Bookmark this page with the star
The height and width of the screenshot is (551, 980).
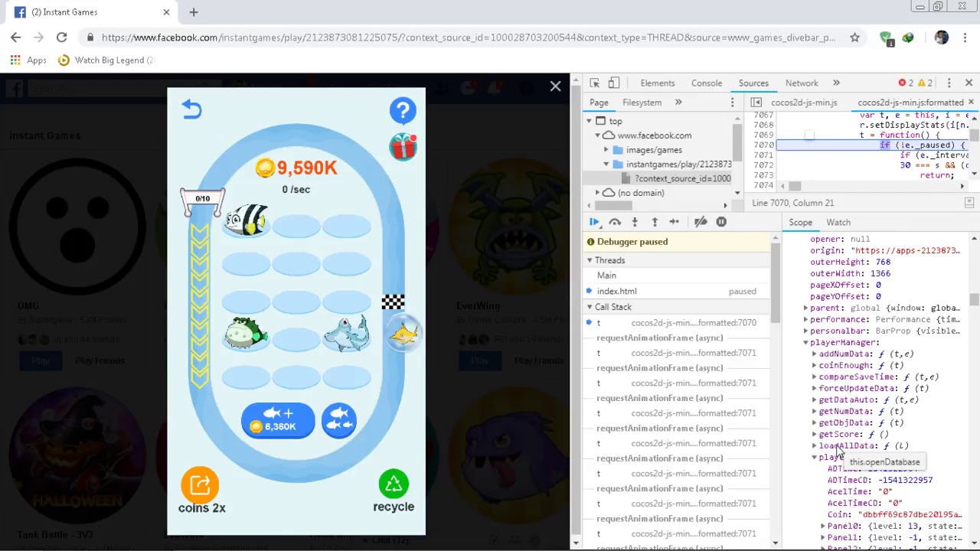pyautogui.click(x=854, y=37)
